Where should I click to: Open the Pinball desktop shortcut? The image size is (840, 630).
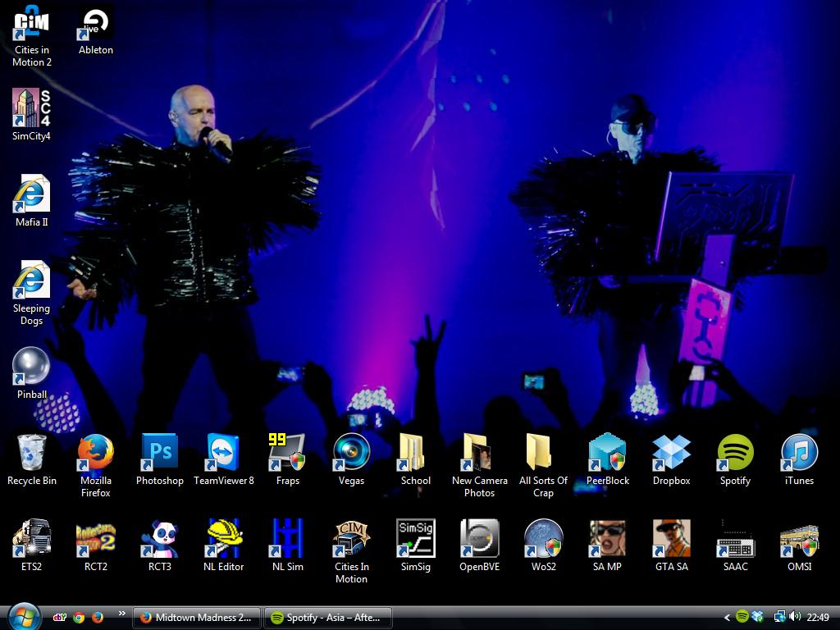pos(31,367)
